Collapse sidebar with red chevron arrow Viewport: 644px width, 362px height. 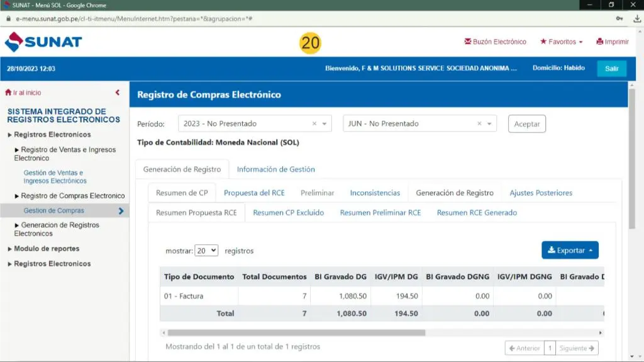tap(118, 93)
